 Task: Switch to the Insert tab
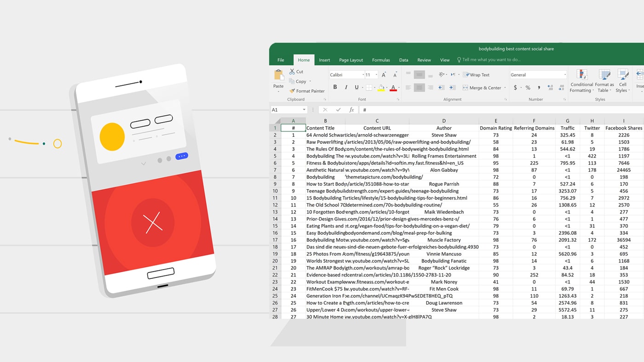coord(324,60)
